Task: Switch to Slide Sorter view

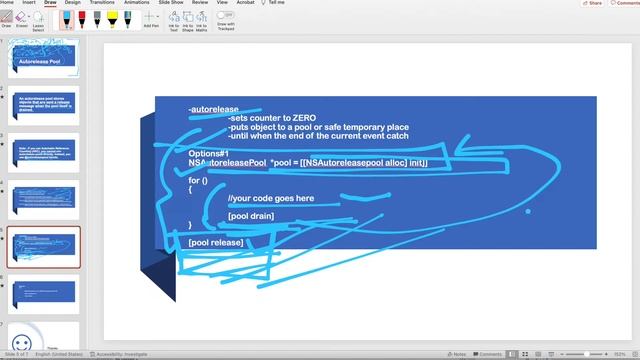Action: (525, 354)
